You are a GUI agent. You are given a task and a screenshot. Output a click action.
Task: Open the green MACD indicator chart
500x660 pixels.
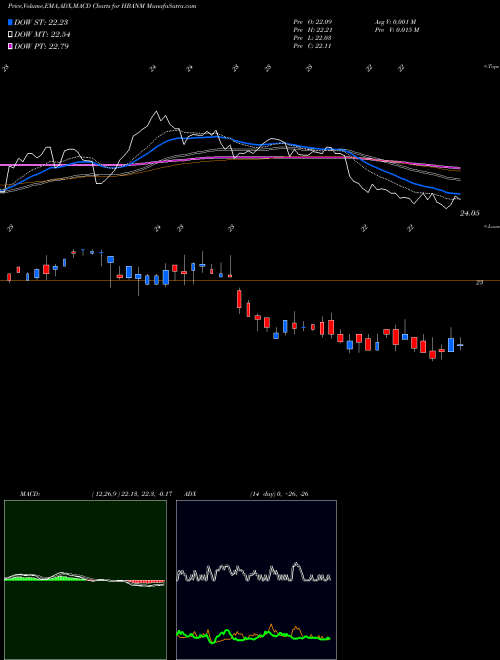[x=85, y=580]
